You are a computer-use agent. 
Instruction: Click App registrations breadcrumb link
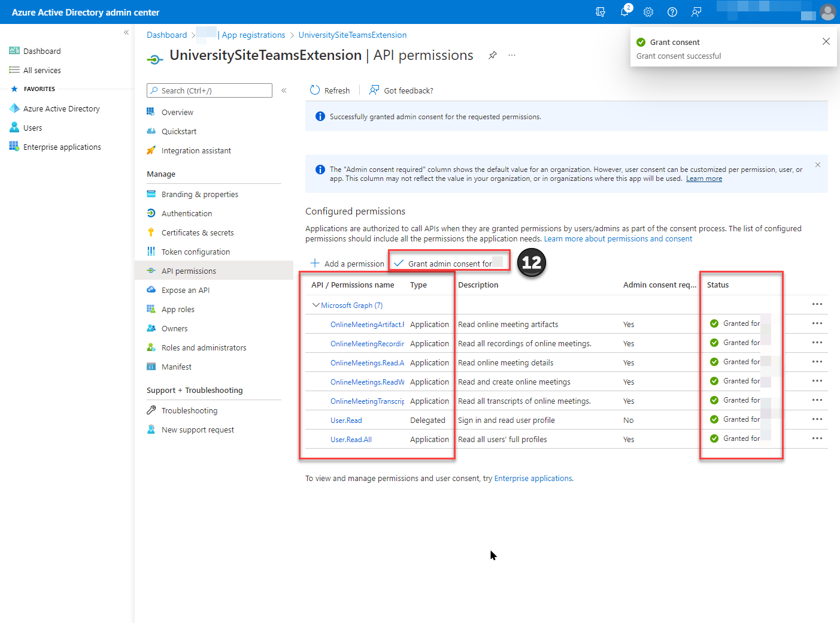[x=253, y=35]
